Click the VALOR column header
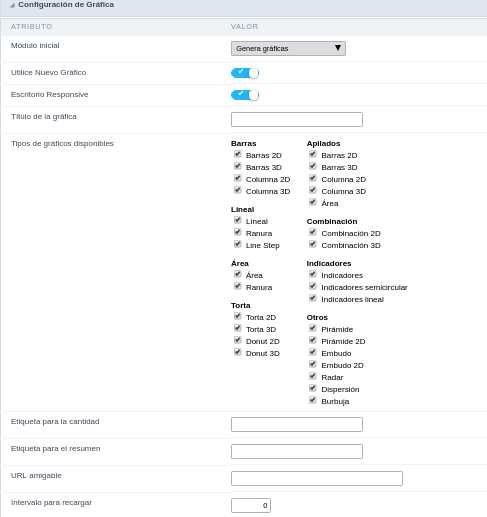The height and width of the screenshot is (517, 487). pos(245,27)
